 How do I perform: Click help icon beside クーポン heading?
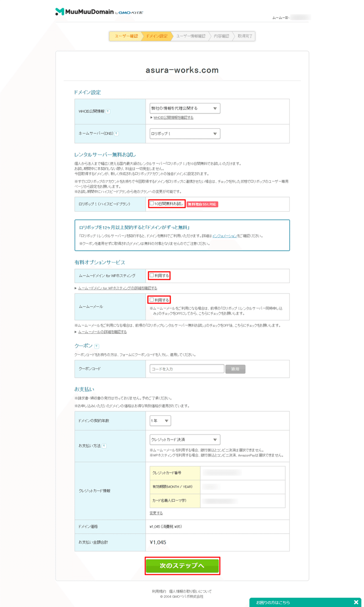(x=96, y=346)
